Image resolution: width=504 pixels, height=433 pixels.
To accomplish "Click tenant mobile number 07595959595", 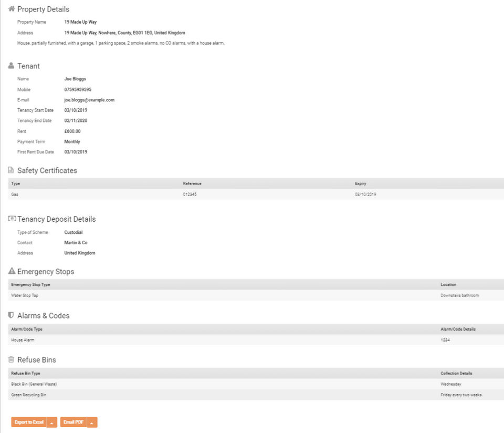I will click(78, 89).
